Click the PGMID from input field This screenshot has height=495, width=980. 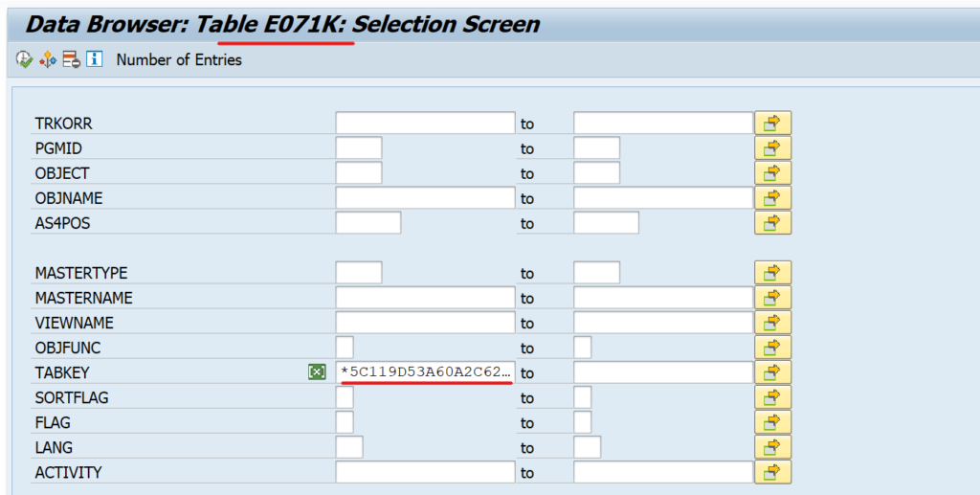pyautogui.click(x=359, y=147)
